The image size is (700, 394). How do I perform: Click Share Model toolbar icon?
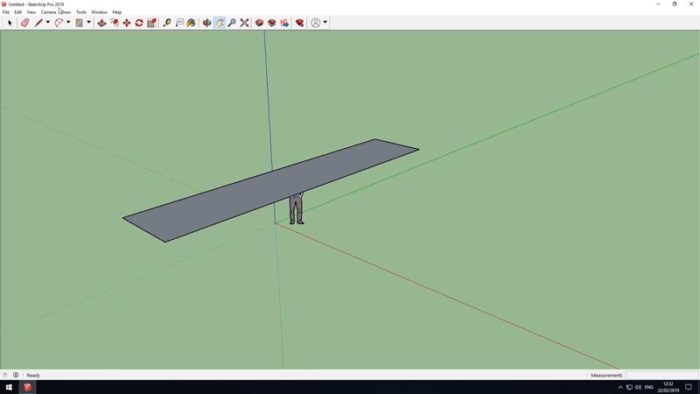pos(271,23)
